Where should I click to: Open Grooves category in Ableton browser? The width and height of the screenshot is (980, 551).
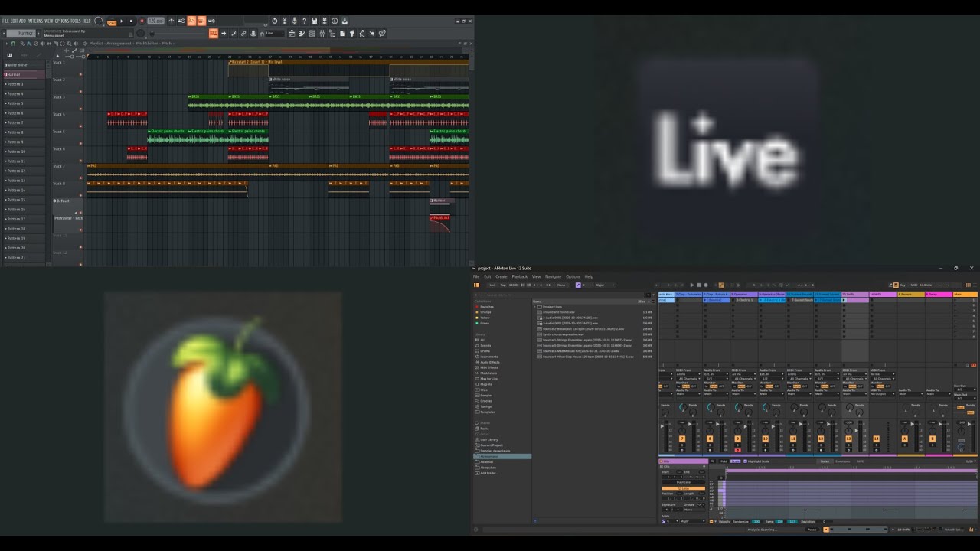click(x=485, y=401)
